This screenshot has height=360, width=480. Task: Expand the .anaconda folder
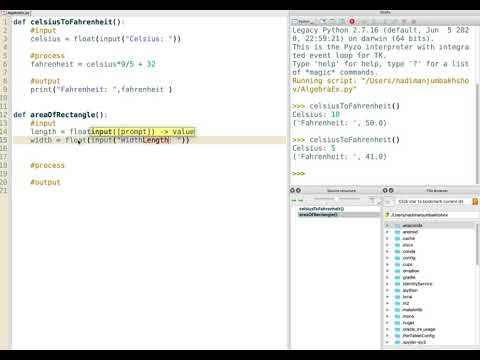point(387,226)
